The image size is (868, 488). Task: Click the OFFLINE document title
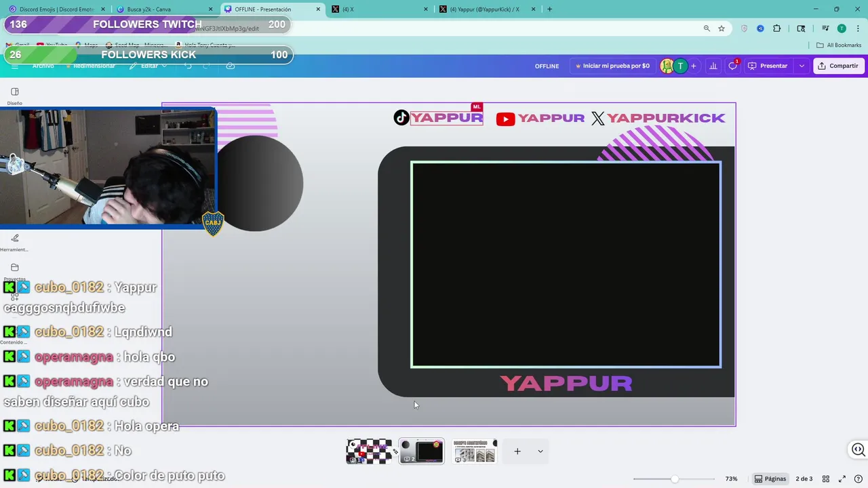click(547, 66)
